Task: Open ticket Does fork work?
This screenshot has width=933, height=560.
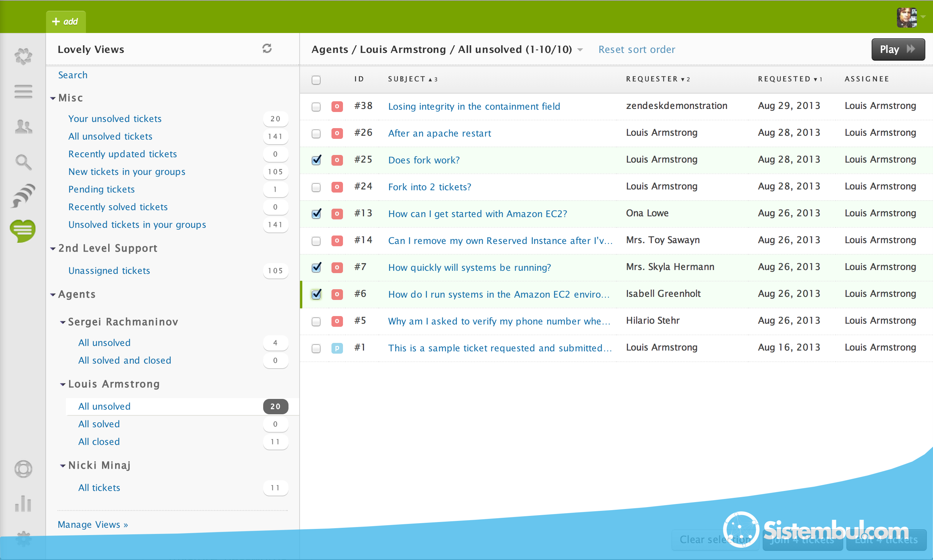Action: pyautogui.click(x=424, y=160)
